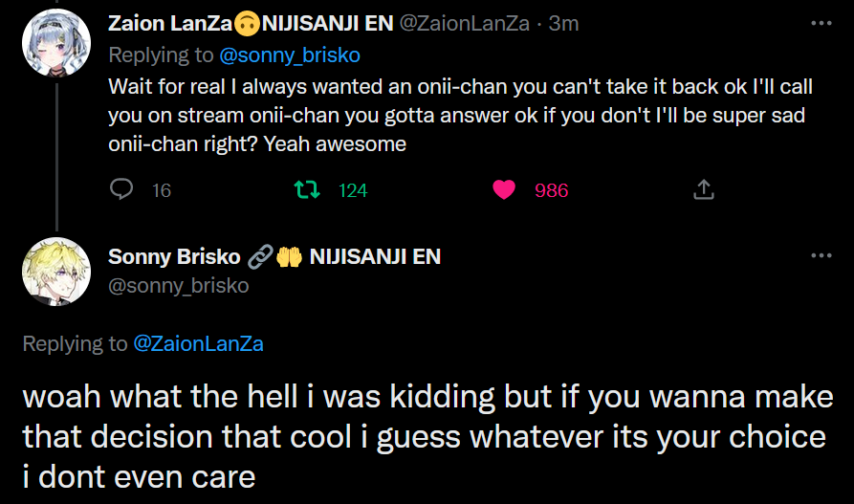Click the 124 retweets count
The width and height of the screenshot is (854, 504).
tap(353, 190)
